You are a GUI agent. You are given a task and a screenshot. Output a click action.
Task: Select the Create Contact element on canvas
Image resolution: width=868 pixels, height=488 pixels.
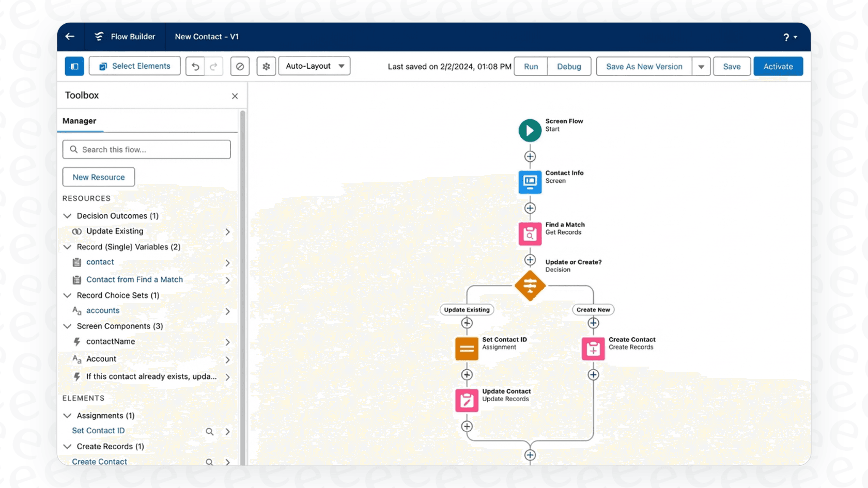pos(593,349)
